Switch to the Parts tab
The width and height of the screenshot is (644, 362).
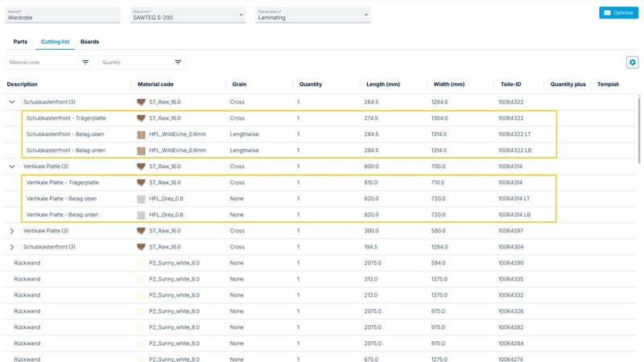point(21,40)
